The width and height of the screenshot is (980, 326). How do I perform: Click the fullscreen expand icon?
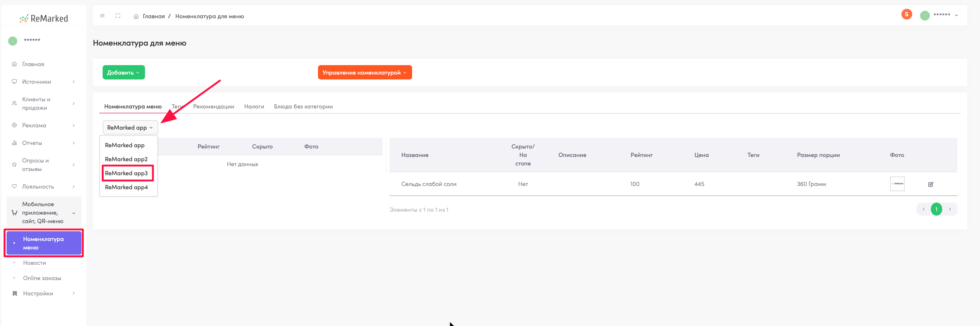click(x=118, y=16)
